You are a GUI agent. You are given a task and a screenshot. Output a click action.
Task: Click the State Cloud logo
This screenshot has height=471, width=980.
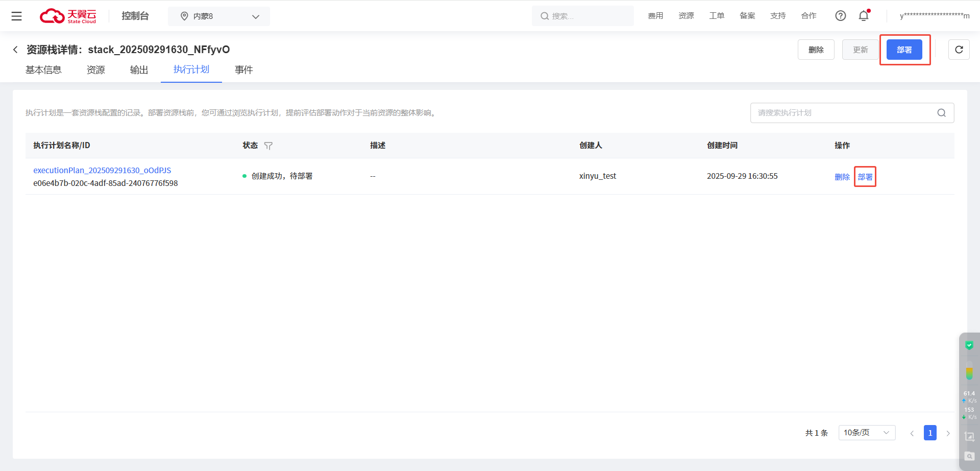pyautogui.click(x=68, y=16)
